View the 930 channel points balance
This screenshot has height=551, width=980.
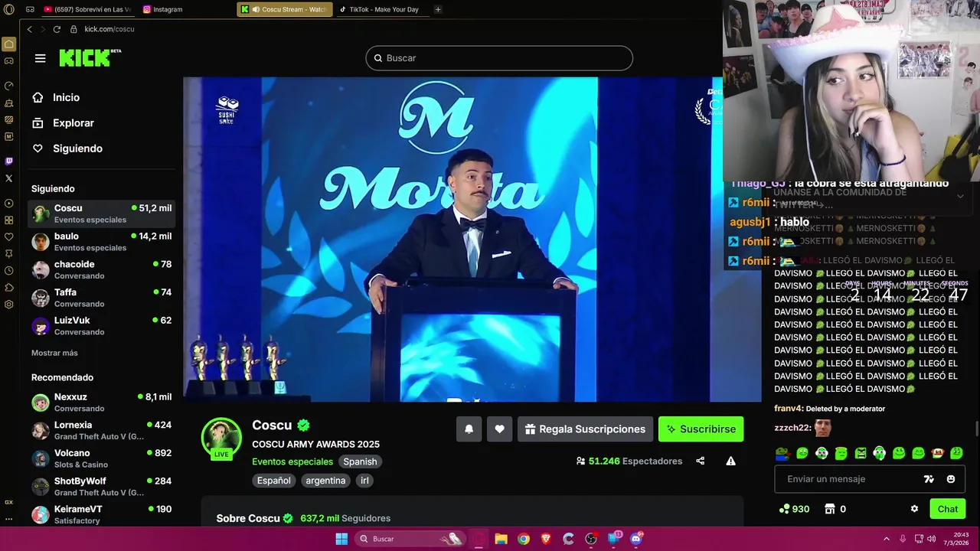[794, 509]
